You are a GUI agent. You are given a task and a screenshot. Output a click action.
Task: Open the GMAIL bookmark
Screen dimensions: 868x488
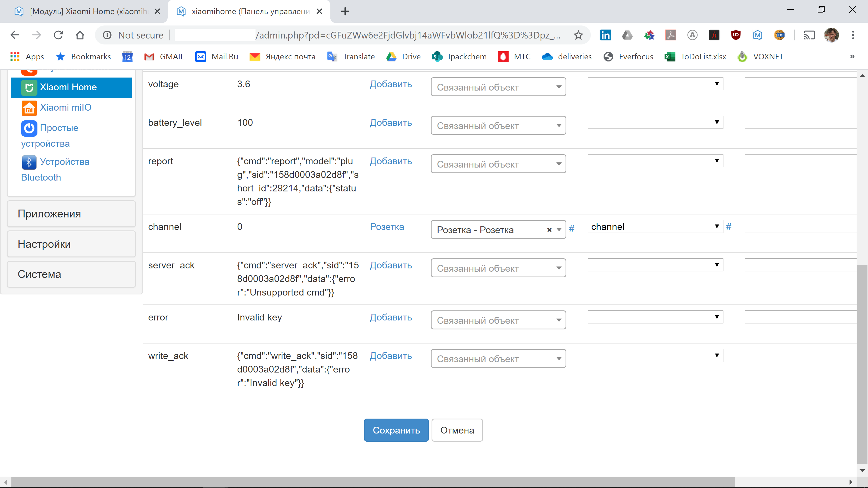(164, 57)
